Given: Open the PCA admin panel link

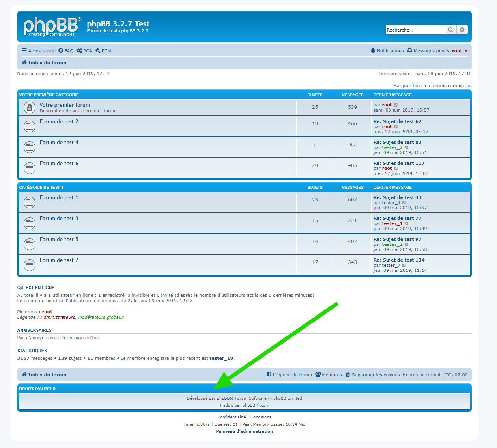Looking at the screenshot, I should click(84, 51).
